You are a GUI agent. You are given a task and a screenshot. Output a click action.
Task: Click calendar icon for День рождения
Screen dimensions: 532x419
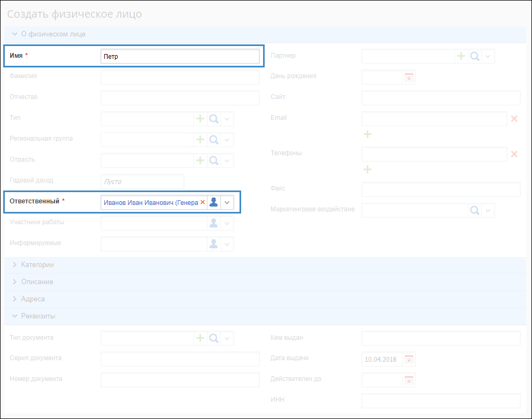point(409,77)
